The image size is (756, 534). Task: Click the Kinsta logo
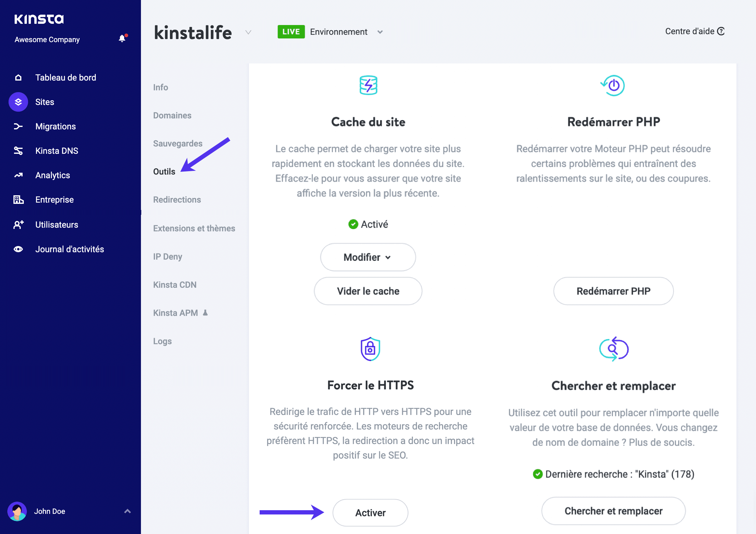39,19
